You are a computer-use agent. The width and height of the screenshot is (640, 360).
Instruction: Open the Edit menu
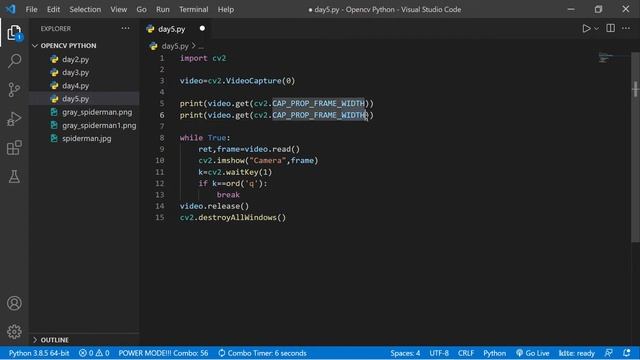pyautogui.click(x=53, y=9)
